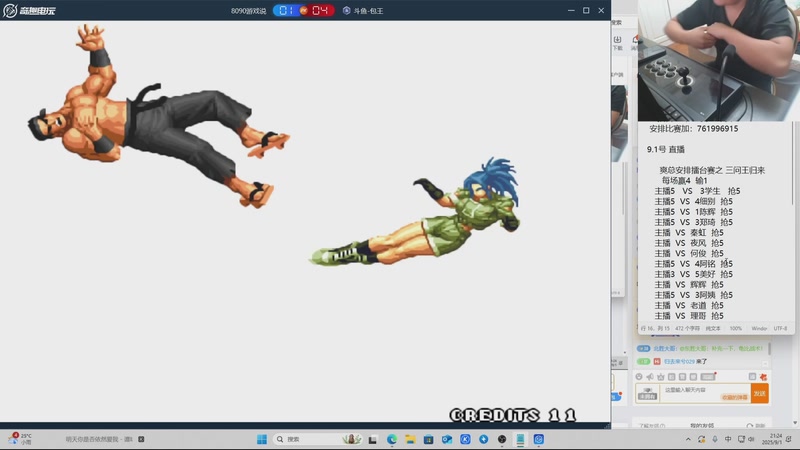800x450 pixels.
Task: Click the chat list scrollbar thumb
Action: coord(769,349)
